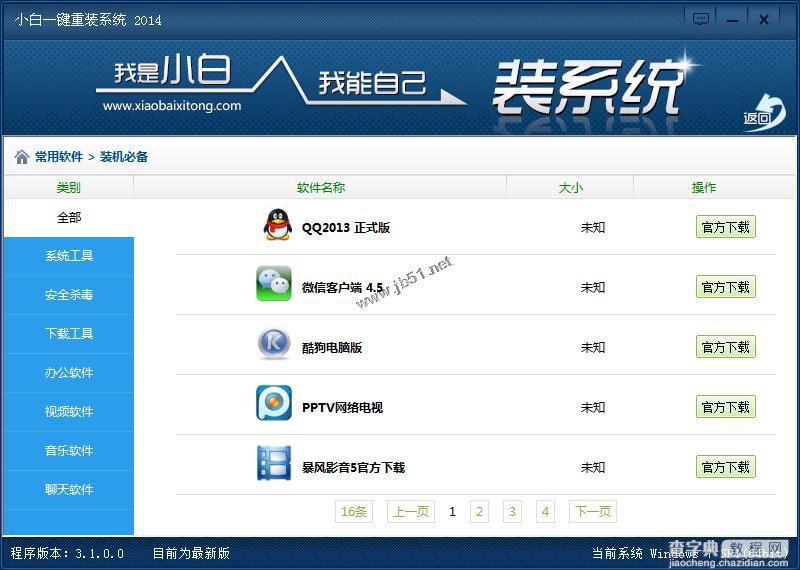Go to the 下一页 next page
800x570 pixels.
(x=593, y=511)
